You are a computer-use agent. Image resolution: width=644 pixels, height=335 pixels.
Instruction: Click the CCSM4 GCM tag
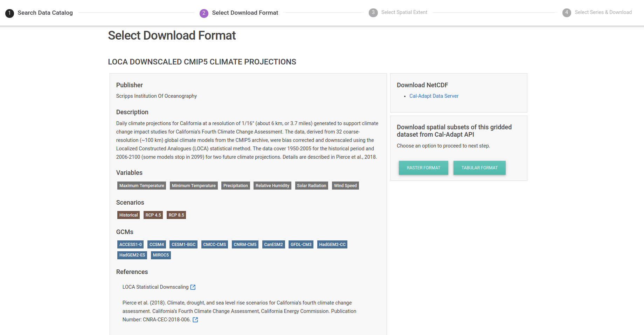157,245
